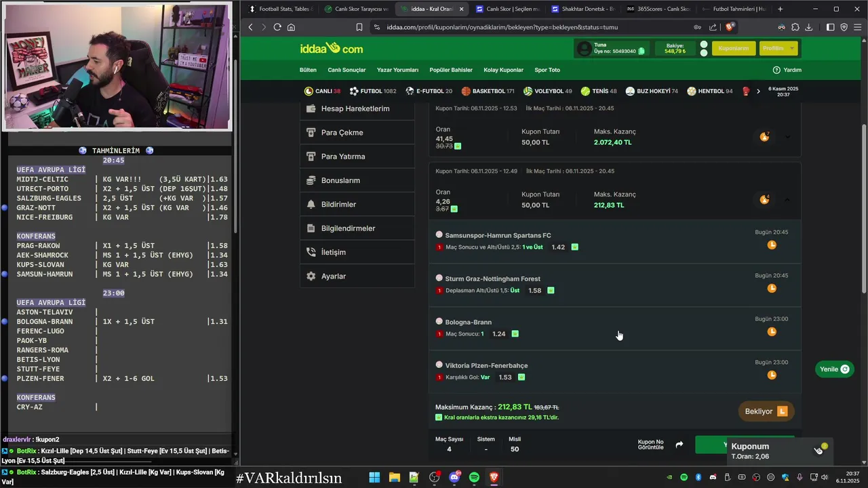Open the browser downloads icon
868x488 pixels.
pos(809,27)
